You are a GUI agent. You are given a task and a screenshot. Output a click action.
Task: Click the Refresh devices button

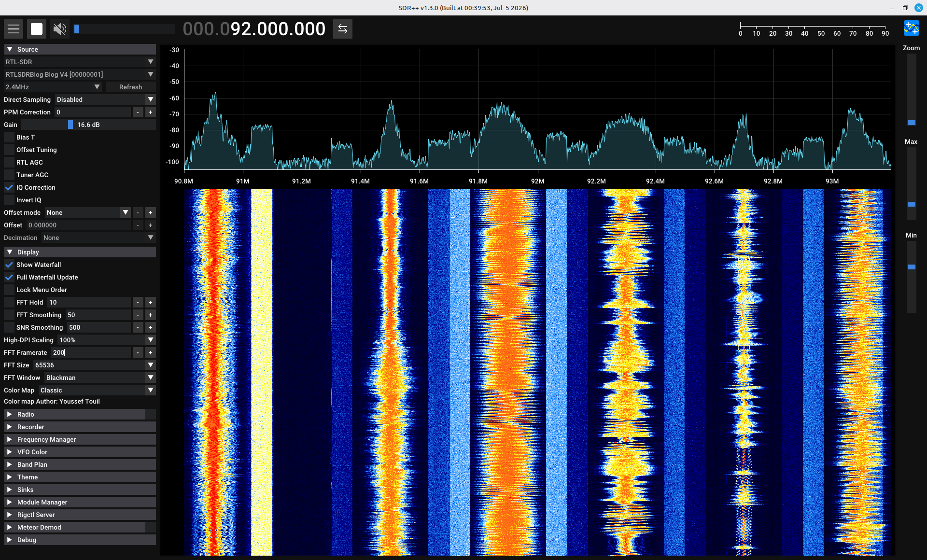131,87
